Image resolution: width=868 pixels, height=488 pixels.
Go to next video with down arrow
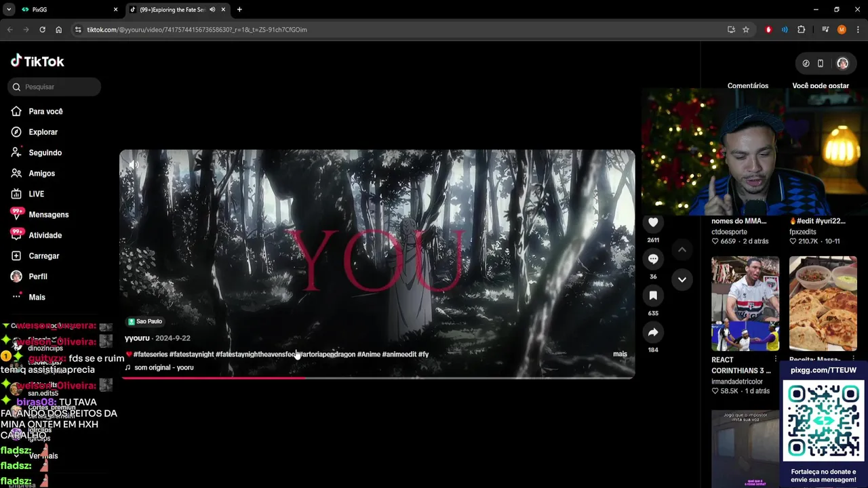682,279
